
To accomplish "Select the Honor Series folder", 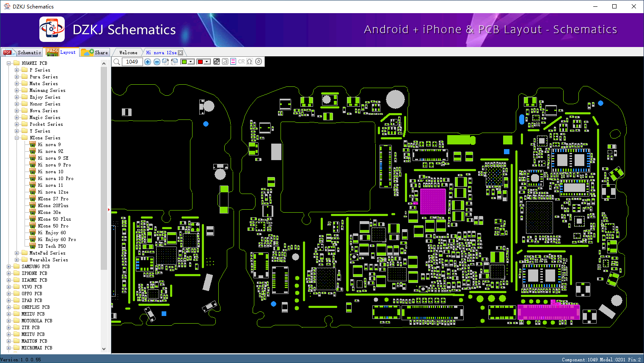I will tap(45, 104).
